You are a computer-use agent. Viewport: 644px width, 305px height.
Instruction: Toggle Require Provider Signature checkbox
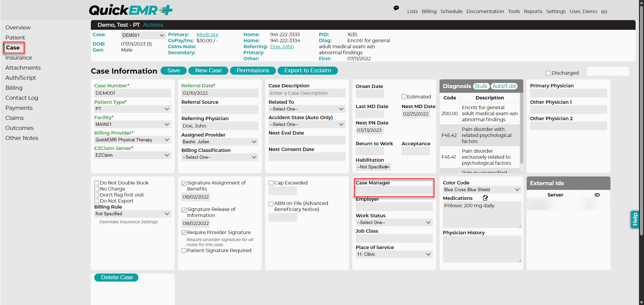[x=184, y=232]
